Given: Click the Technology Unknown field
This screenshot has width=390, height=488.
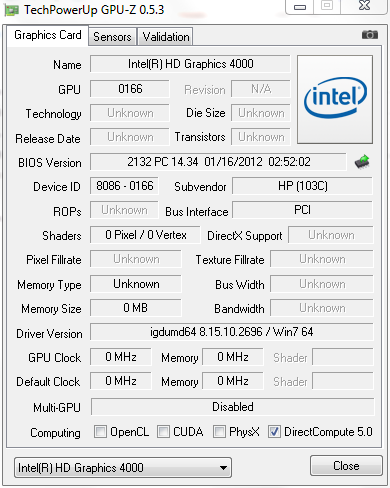Looking at the screenshot, I should click(130, 113).
